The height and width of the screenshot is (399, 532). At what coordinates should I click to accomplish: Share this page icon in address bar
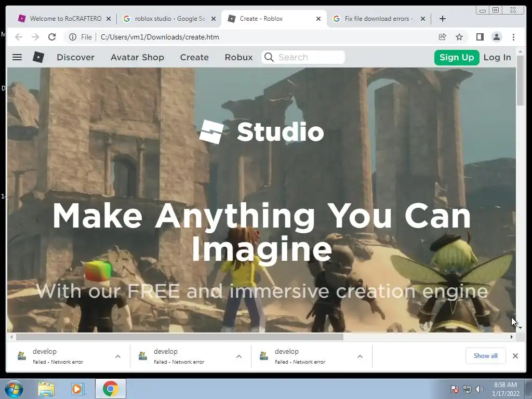[x=443, y=37]
